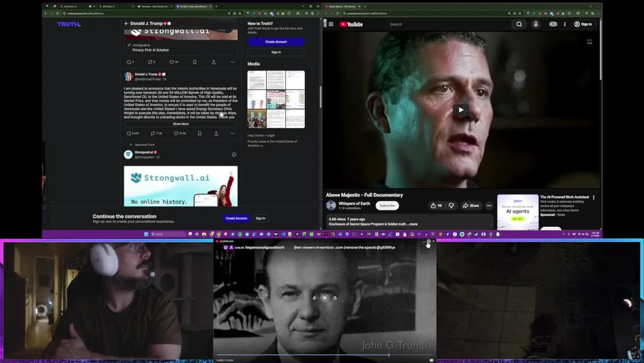Share the Venezuela oil post

tap(216, 134)
